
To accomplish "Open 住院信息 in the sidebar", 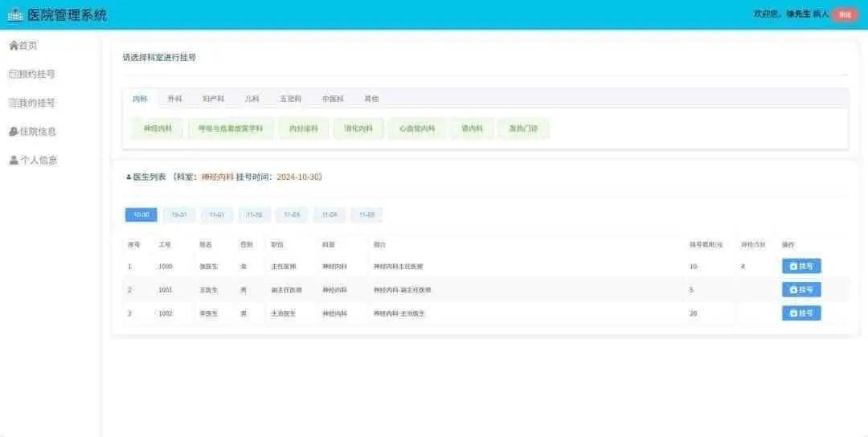I will 33,132.
